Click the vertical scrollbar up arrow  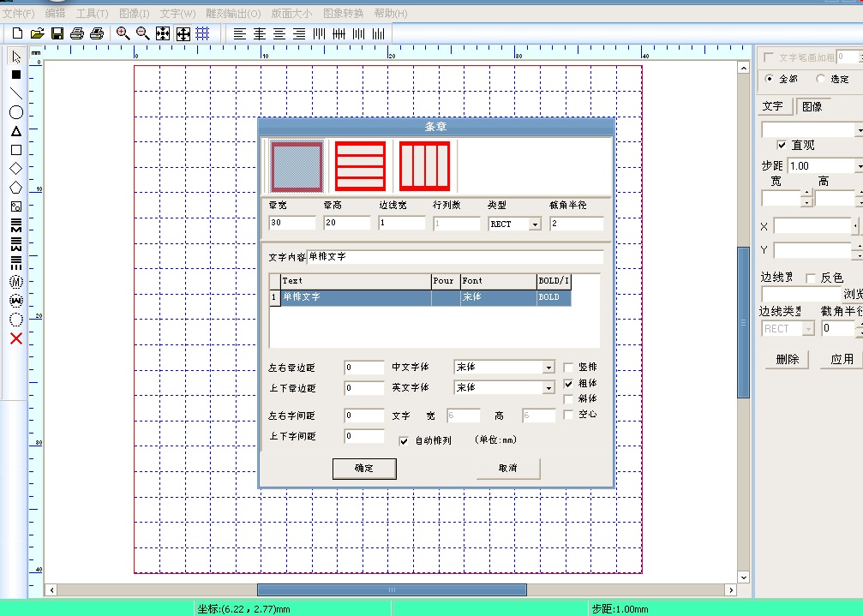tap(744, 69)
